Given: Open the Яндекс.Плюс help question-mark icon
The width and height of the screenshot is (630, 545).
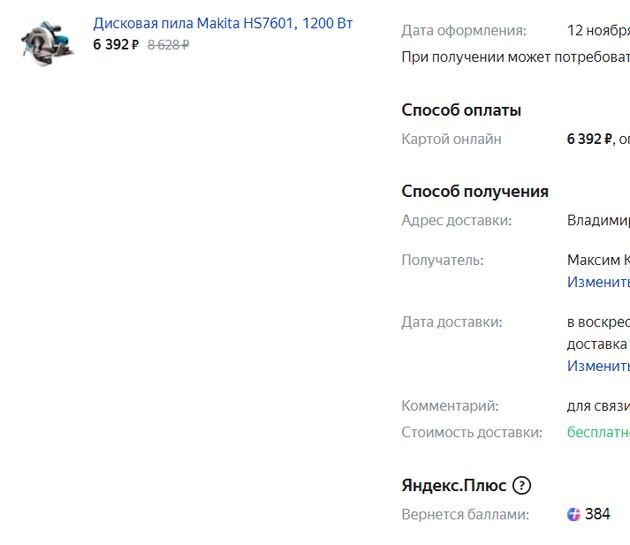Looking at the screenshot, I should pyautogui.click(x=522, y=486).
